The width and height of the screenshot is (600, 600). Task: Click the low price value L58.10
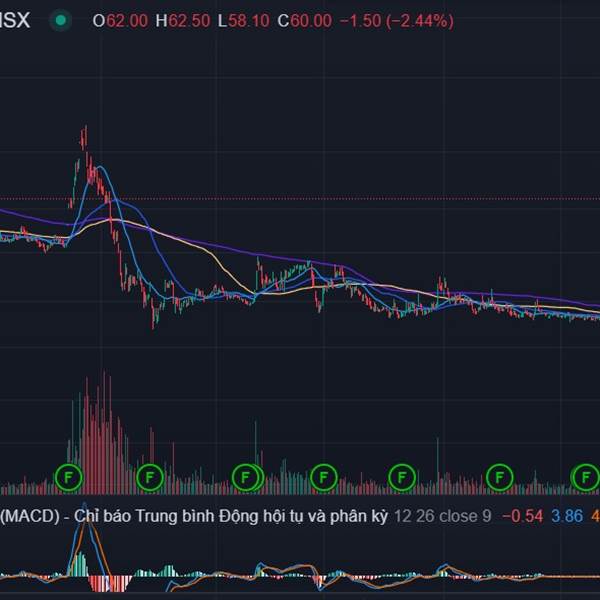tap(244, 21)
